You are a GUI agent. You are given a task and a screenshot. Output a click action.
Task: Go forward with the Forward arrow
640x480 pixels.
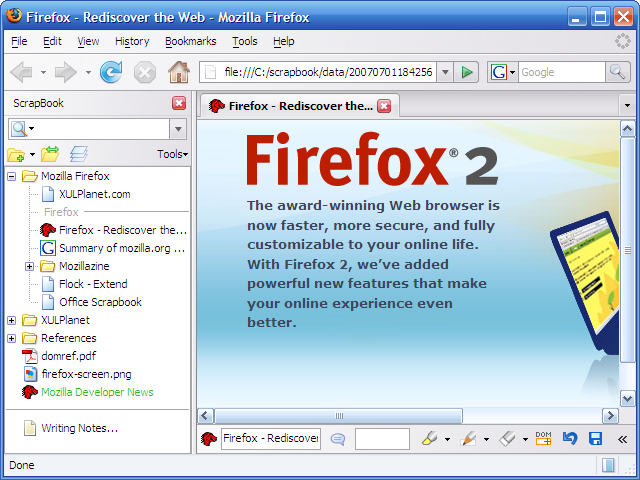[x=65, y=72]
